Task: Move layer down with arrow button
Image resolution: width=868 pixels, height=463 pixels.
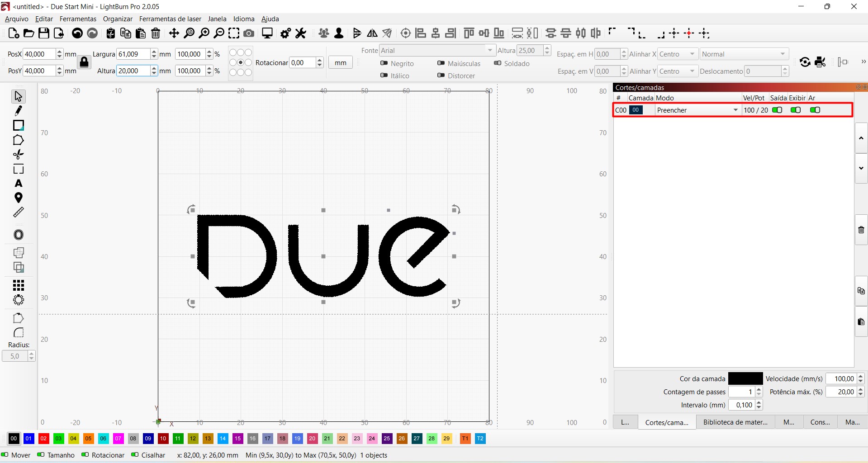Action: click(x=861, y=168)
